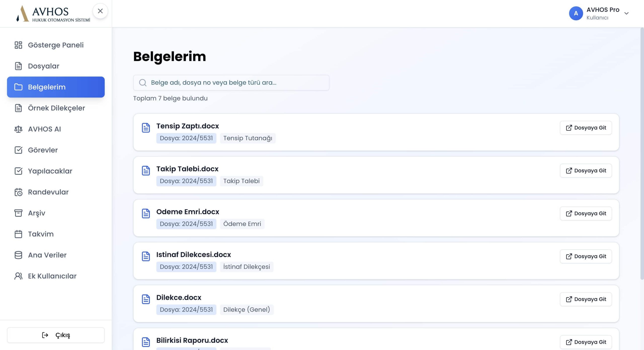Click the user avatar circle labeled A
This screenshot has width=644, height=350.
click(576, 13)
